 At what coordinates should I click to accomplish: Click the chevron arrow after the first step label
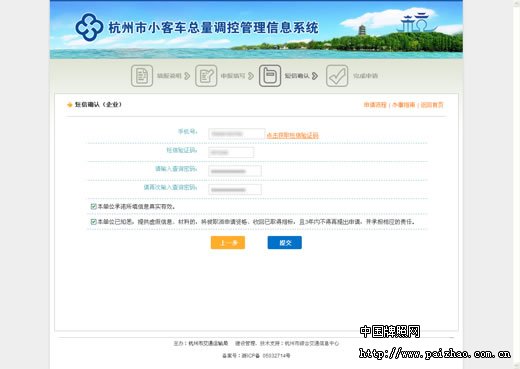tap(187, 76)
